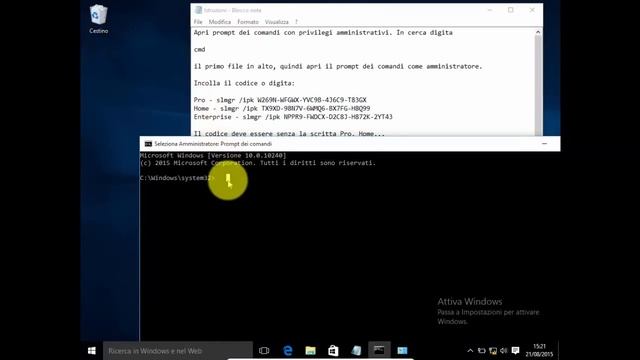Click the taskbar clock and date

point(539,351)
